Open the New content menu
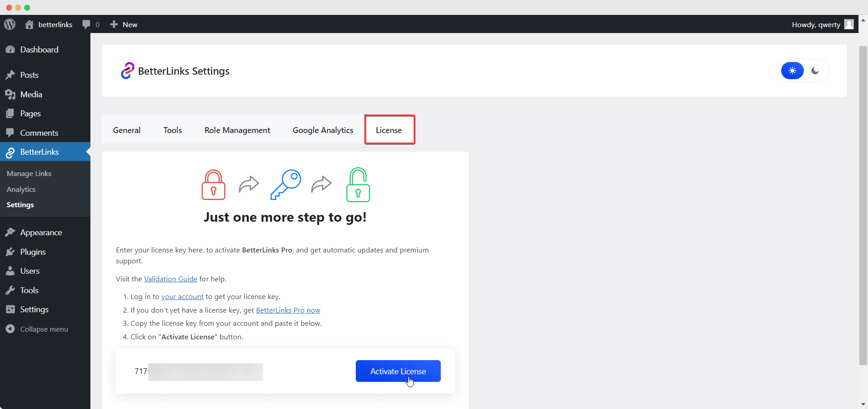This screenshot has height=409, width=868. (x=123, y=24)
